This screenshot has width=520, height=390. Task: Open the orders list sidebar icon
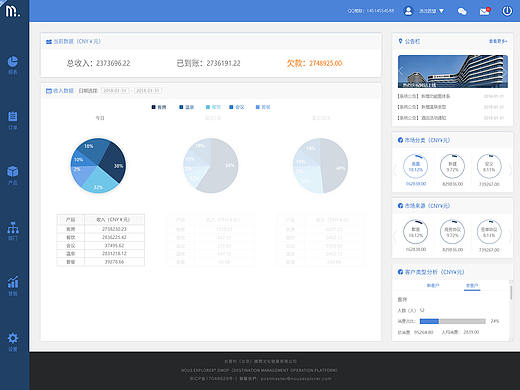tap(13, 117)
